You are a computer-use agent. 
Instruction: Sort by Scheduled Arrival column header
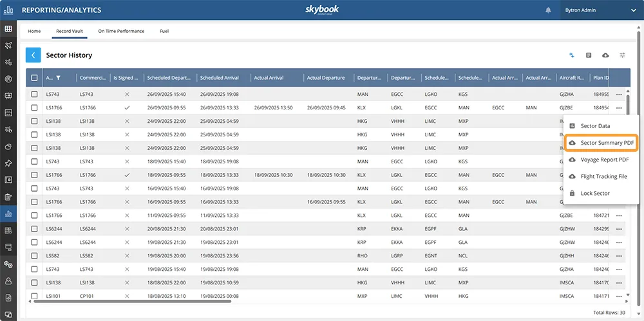click(220, 78)
